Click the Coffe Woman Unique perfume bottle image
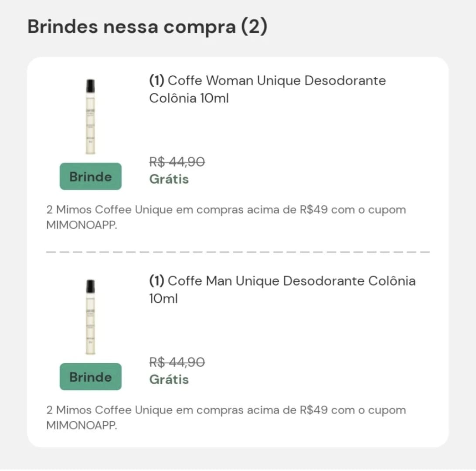 click(x=91, y=117)
